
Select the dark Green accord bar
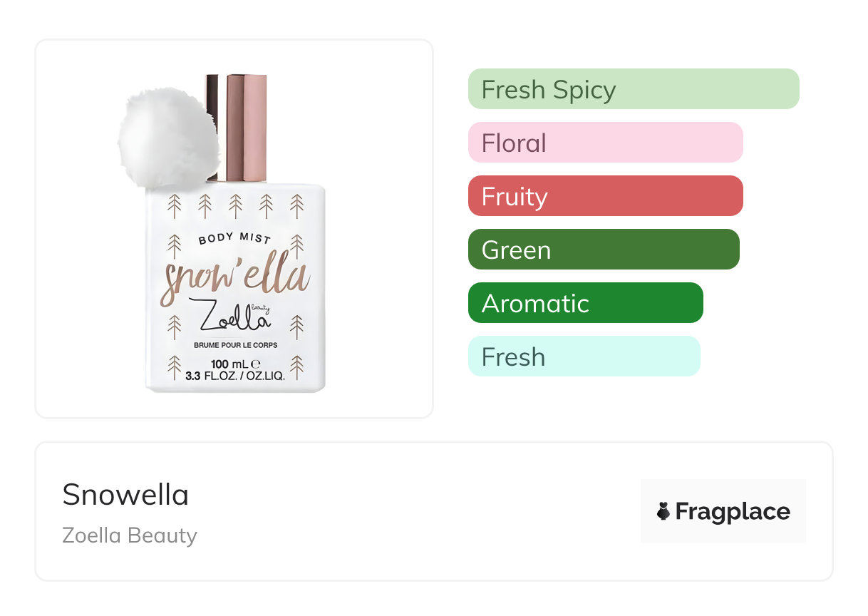[x=603, y=250]
